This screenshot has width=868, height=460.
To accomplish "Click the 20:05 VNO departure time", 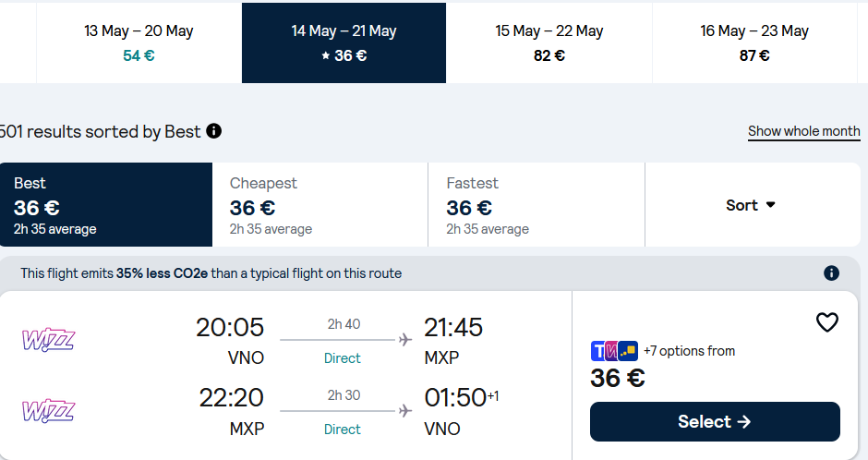I will pyautogui.click(x=229, y=328).
